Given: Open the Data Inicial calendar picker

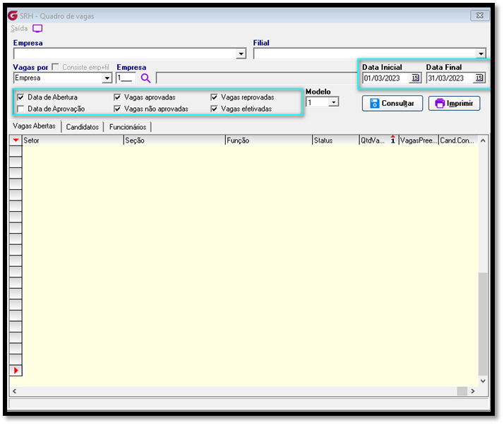Looking at the screenshot, I should 415,78.
